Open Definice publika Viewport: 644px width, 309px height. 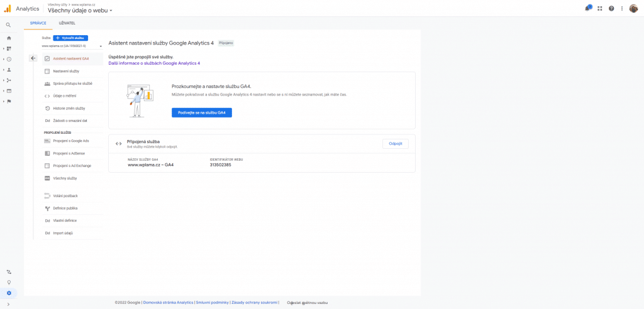pos(73,209)
